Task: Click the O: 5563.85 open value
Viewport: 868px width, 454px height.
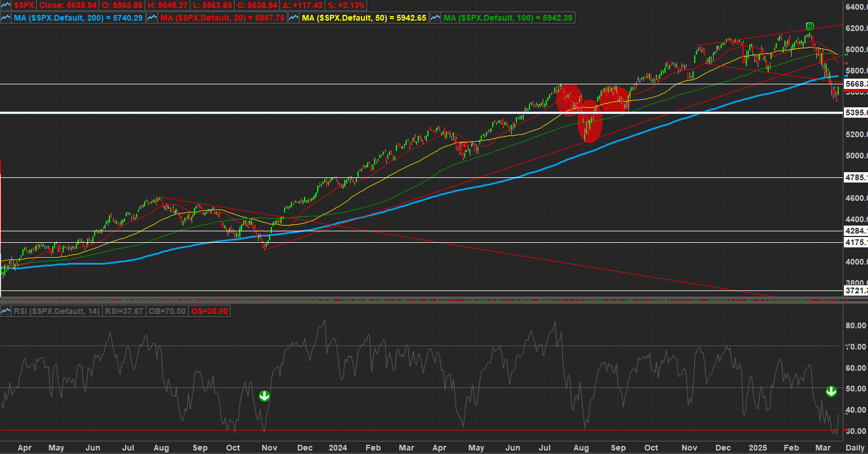Action: [x=123, y=5]
